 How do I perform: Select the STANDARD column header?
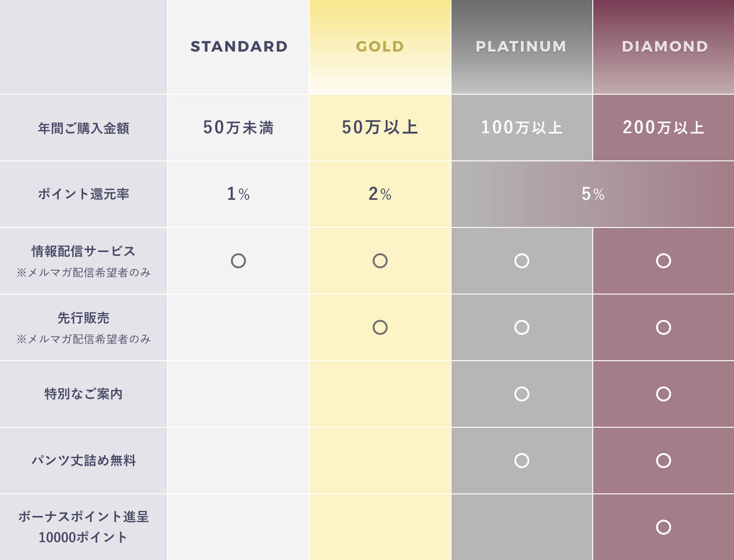239,46
